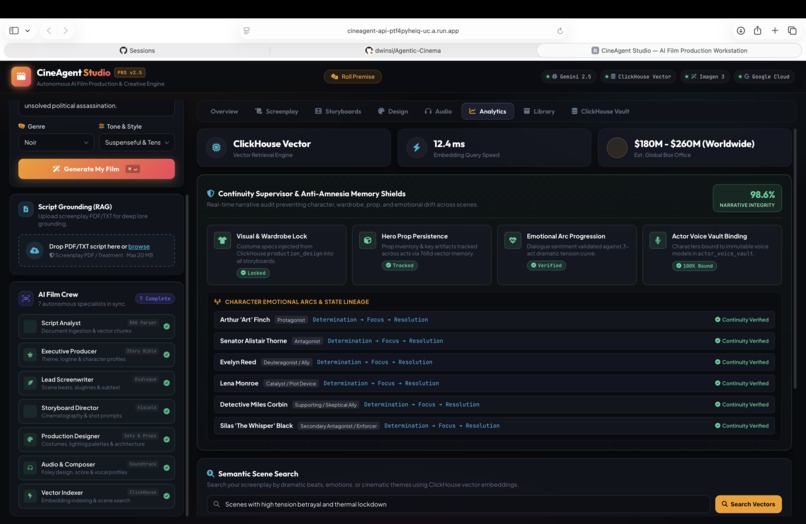Click the Script Analyst green checkmark
Image resolution: width=806 pixels, height=524 pixels.
point(167,327)
